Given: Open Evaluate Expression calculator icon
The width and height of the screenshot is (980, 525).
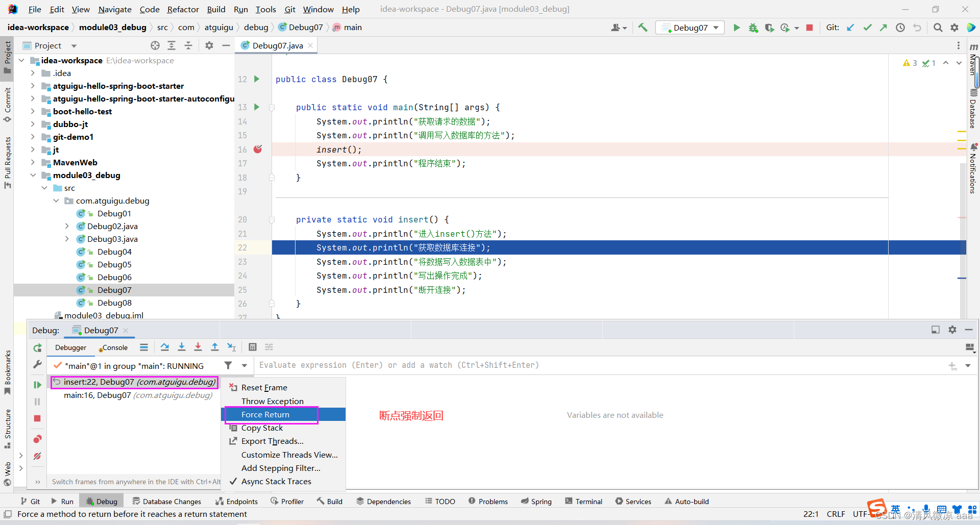Looking at the screenshot, I should [x=252, y=347].
